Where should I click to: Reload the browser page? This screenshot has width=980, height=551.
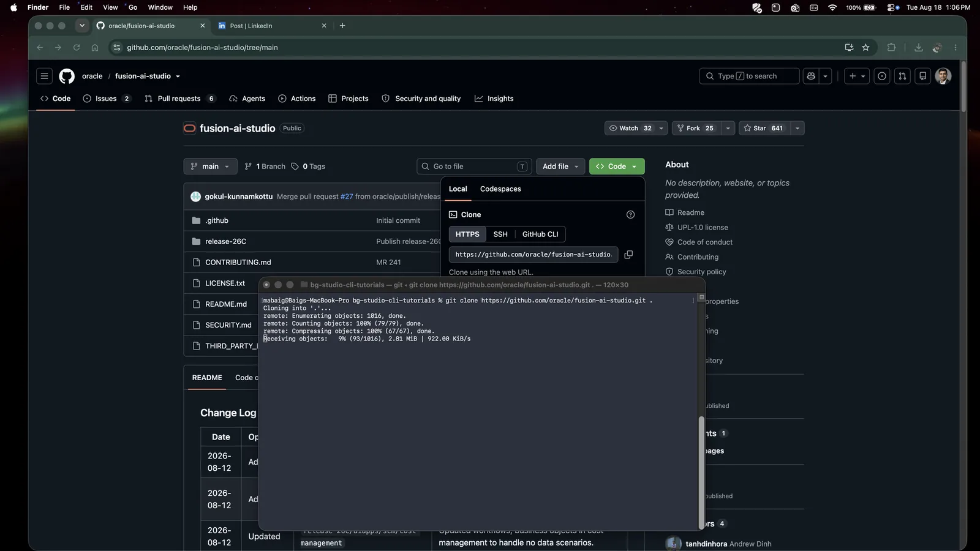pos(77,48)
